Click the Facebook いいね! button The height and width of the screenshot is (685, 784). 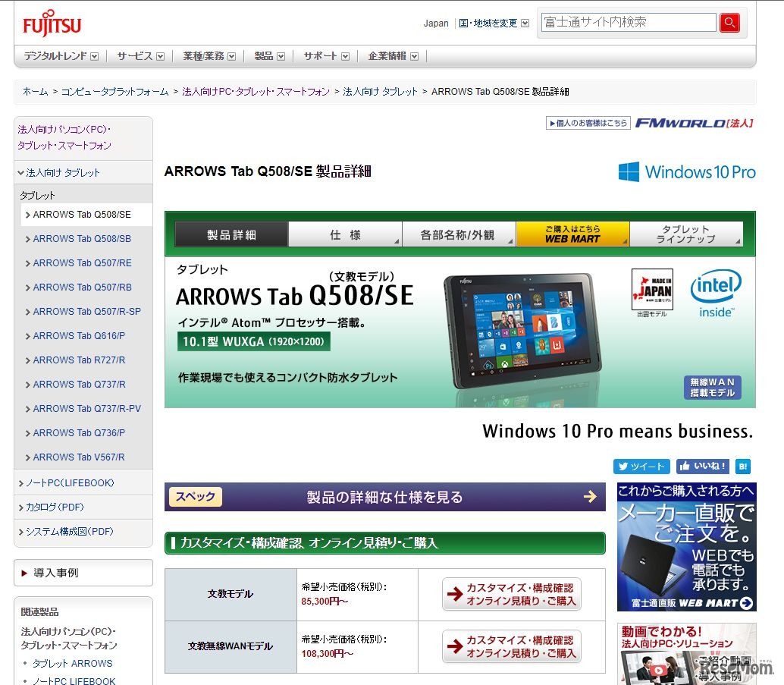point(701,467)
